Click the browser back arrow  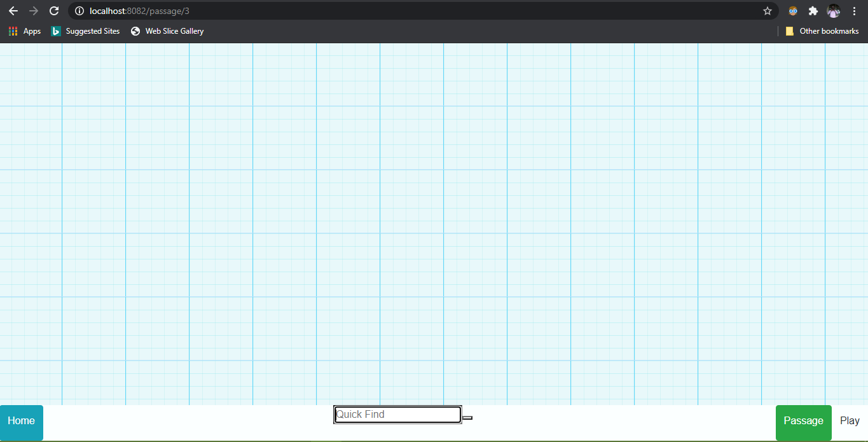pos(13,11)
